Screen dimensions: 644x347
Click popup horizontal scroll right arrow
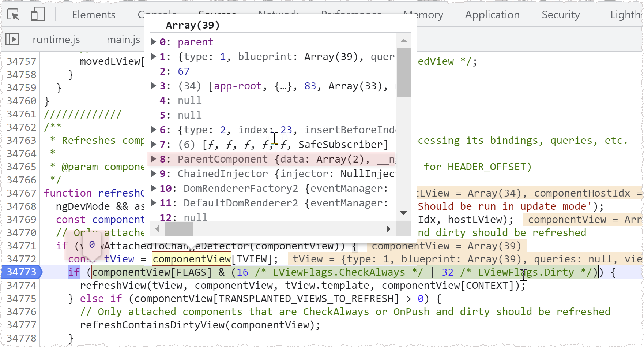(x=388, y=229)
